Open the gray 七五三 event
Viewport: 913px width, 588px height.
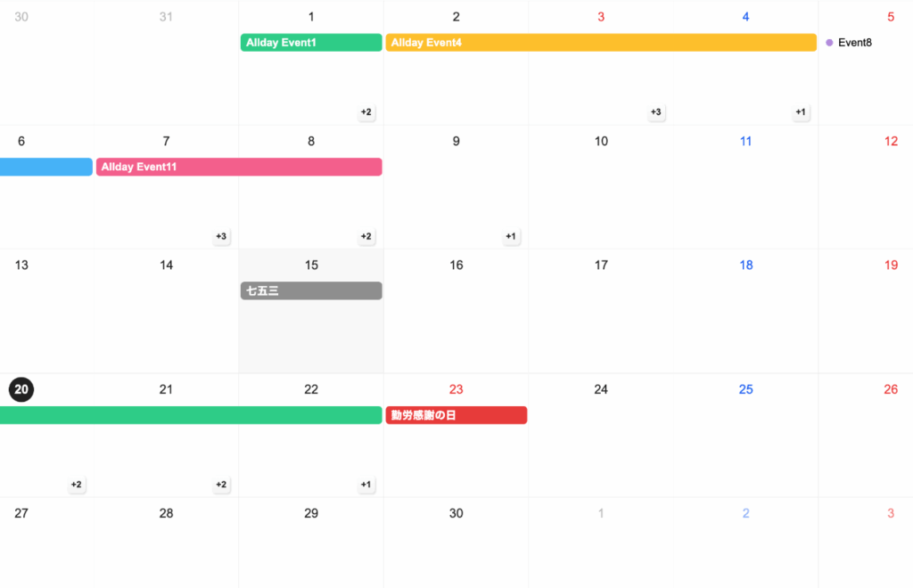(x=311, y=291)
